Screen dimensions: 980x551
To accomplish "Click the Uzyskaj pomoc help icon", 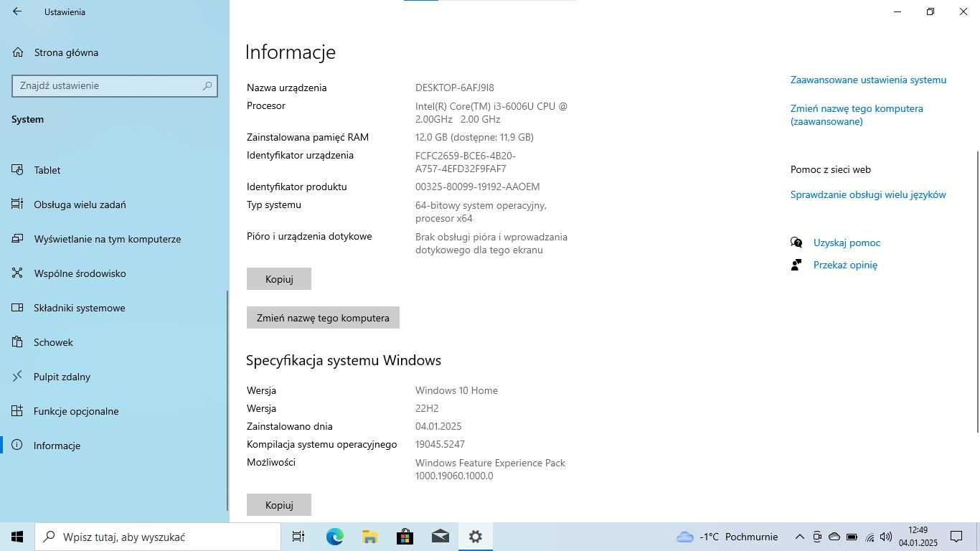I will [796, 242].
